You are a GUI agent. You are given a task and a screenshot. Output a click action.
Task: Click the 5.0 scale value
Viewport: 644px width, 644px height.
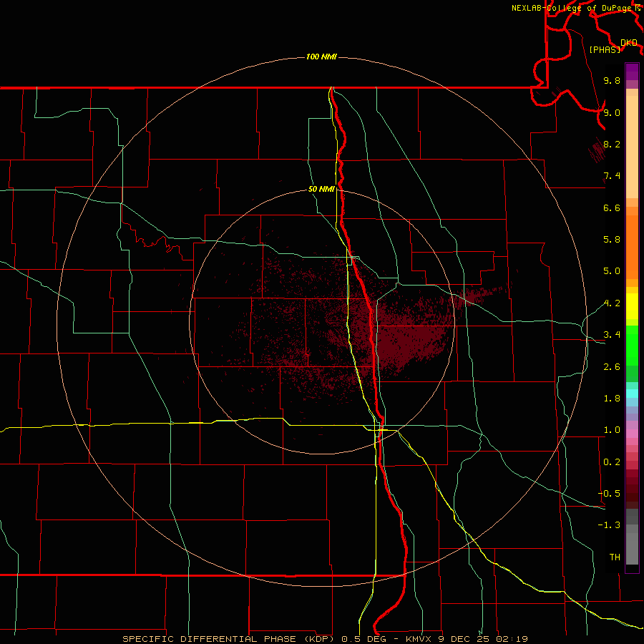pos(612,271)
